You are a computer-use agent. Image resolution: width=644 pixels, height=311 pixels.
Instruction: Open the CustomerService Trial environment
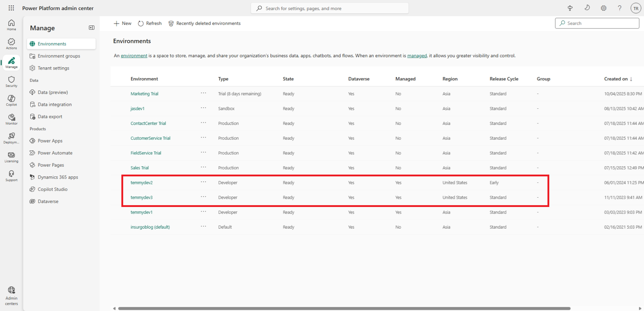point(151,138)
